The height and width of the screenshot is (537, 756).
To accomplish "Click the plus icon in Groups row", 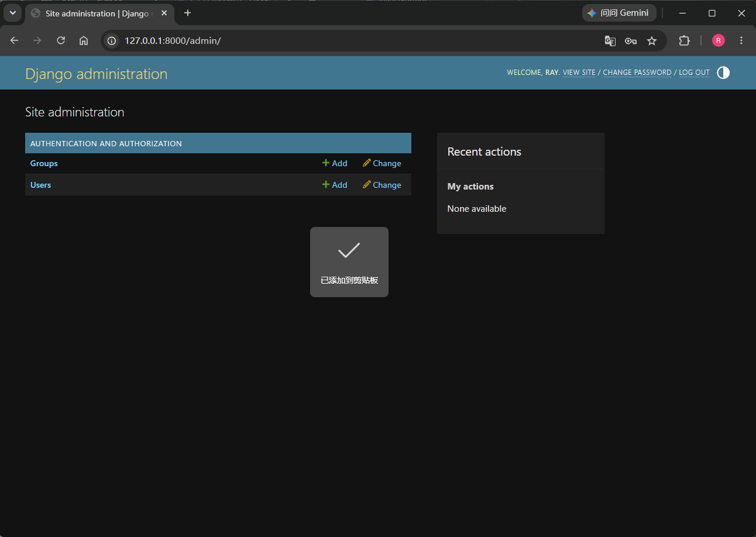I will (326, 163).
